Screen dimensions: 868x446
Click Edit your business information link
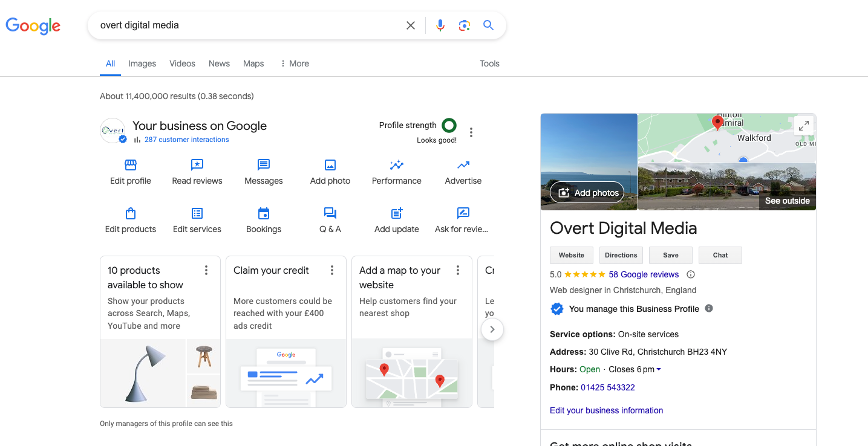[x=606, y=410]
